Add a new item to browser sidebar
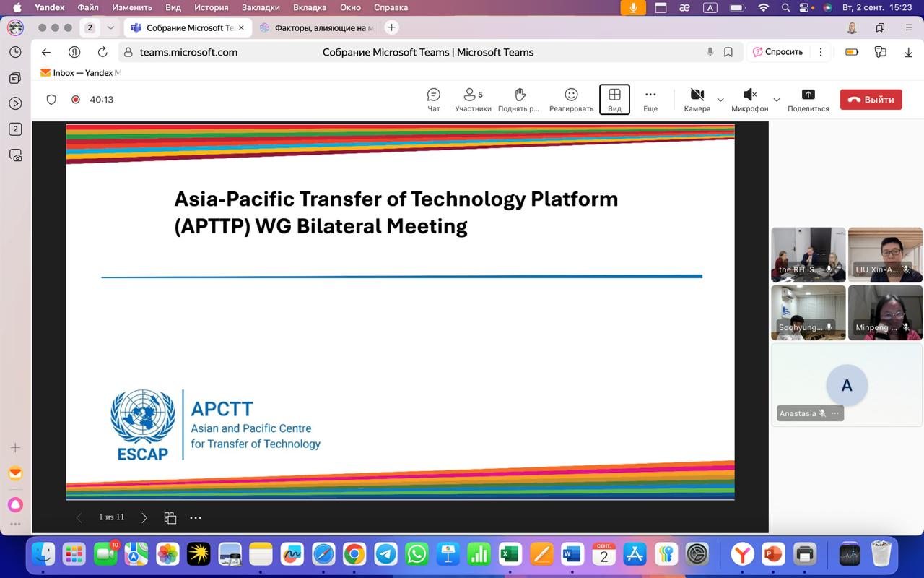Image resolution: width=924 pixels, height=578 pixels. click(x=15, y=448)
